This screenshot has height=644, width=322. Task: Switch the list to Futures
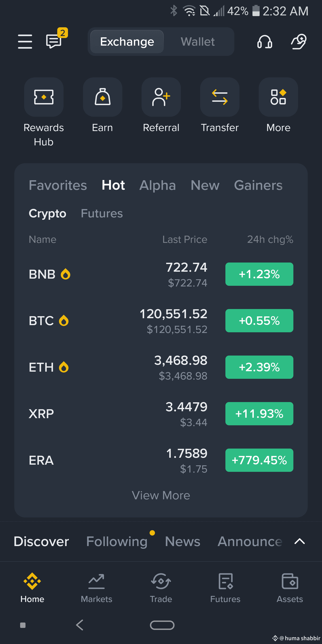click(102, 214)
